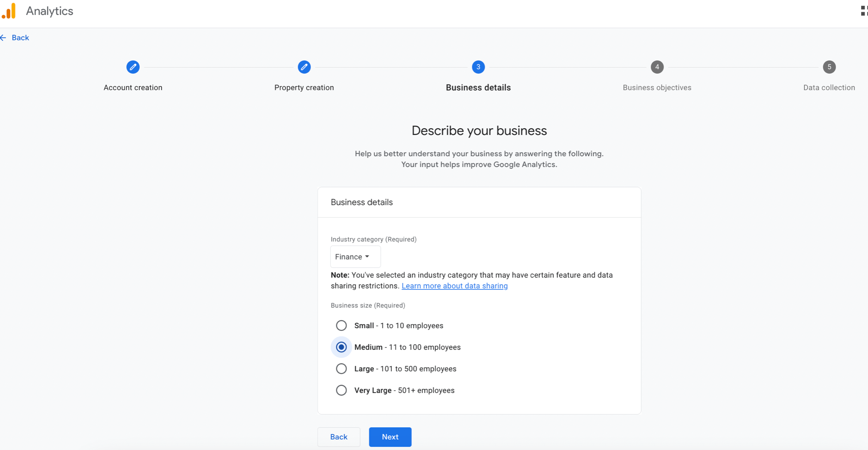Click the step 3 Business details circle
Screen dimensions: 868x450
pos(478,67)
